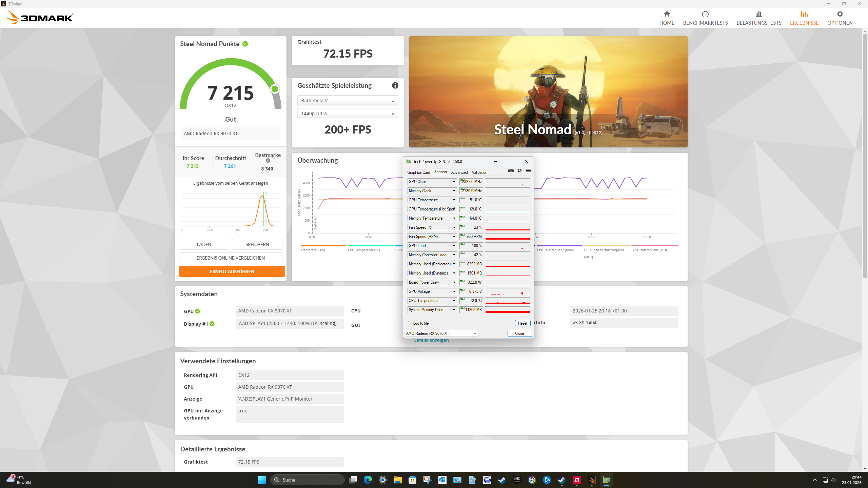Go to BENCHMARKTESTS gauge icon
The width and height of the screenshot is (868, 488).
(x=705, y=14)
